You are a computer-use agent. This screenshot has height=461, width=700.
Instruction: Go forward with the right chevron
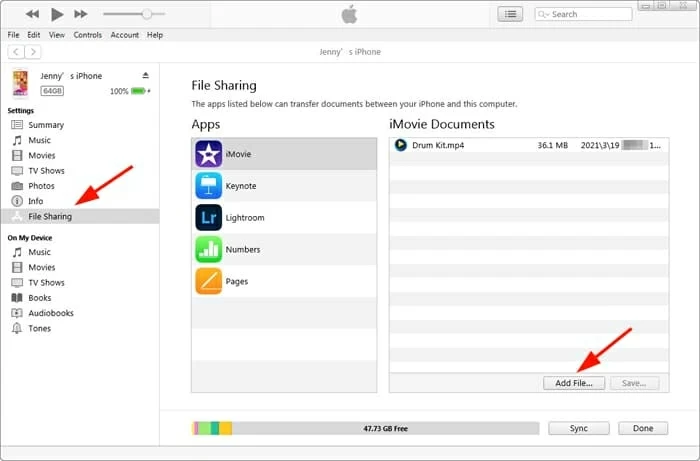[x=33, y=52]
